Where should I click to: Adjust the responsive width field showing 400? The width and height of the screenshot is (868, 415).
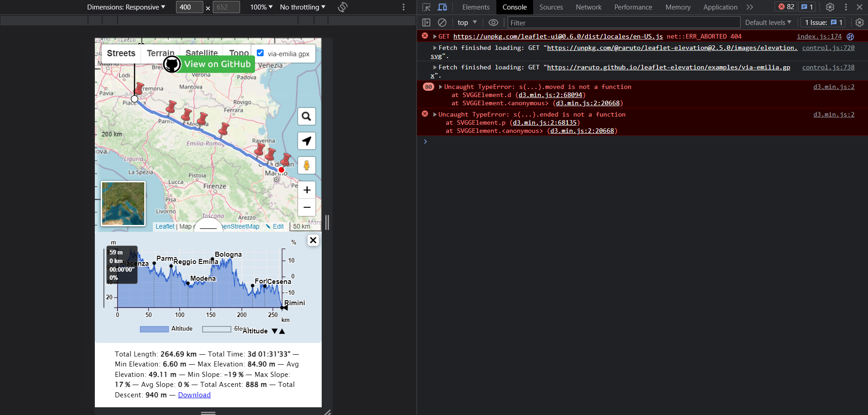pyautogui.click(x=189, y=7)
